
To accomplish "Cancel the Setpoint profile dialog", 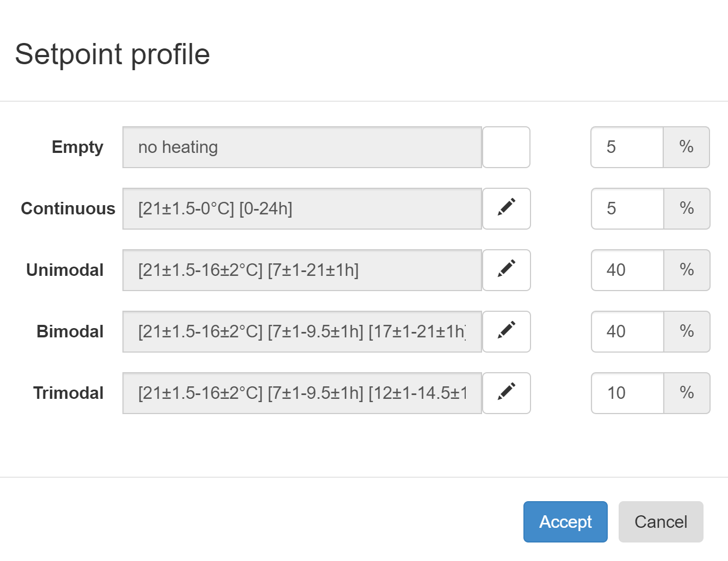I will coord(661,522).
